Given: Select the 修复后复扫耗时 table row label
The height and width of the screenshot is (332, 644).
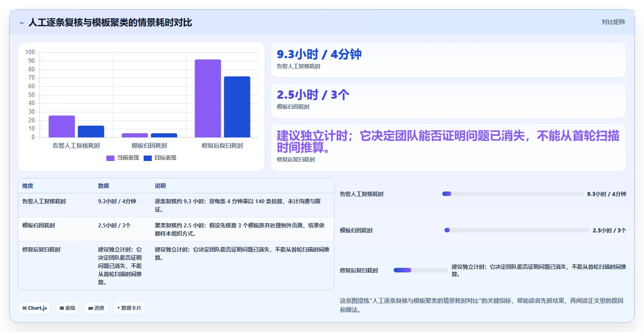Looking at the screenshot, I should (41, 249).
